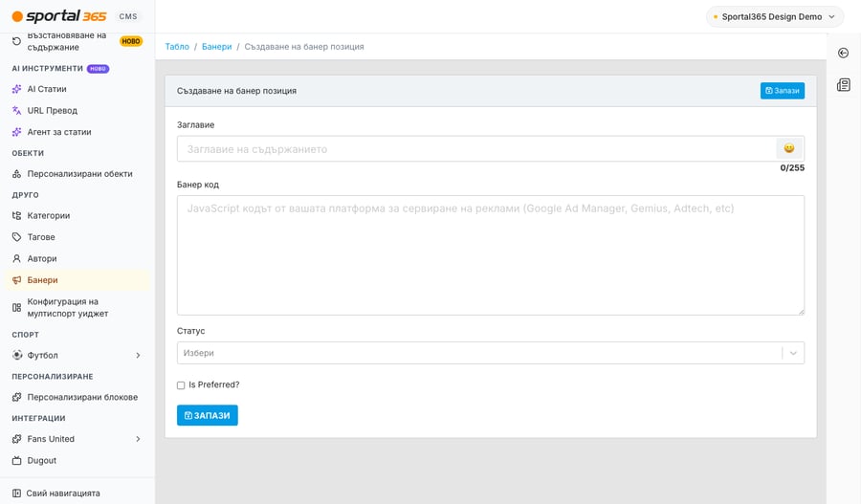Click the Банери megaphone icon
Viewport: 861px width, 504px height.
click(x=16, y=280)
